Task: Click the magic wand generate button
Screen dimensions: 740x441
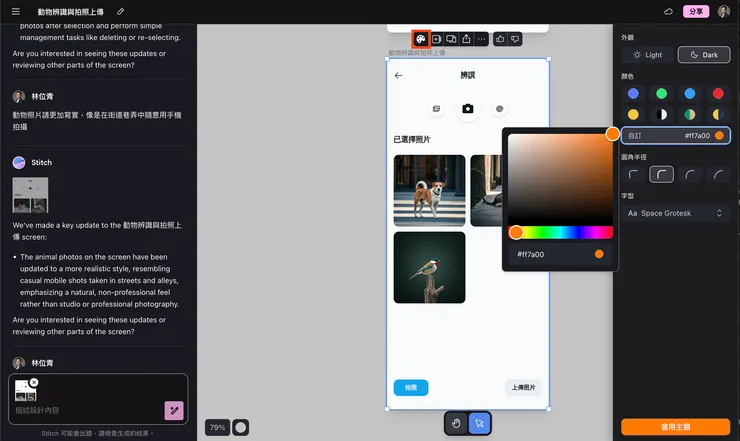Action: [x=174, y=410]
